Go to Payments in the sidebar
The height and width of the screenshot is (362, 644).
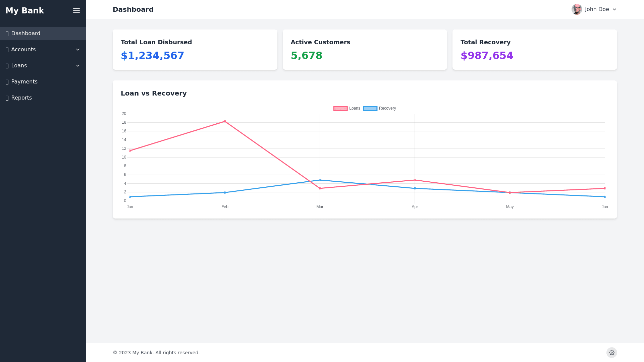(24, 82)
